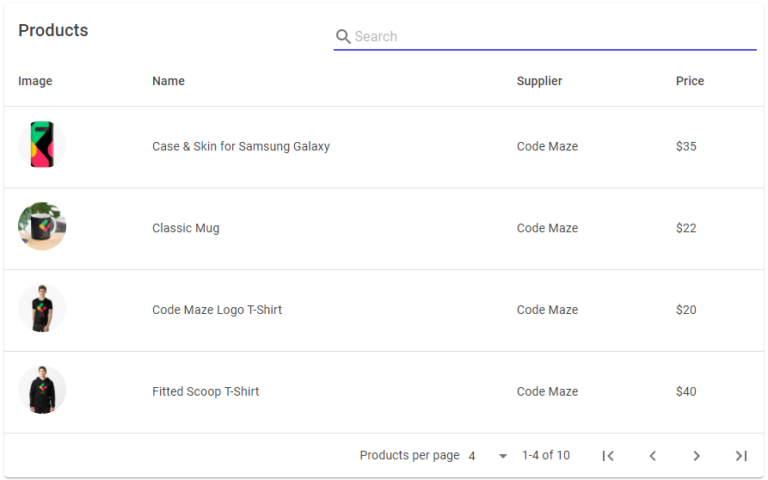Open the Samsung Galaxy case thumbnail
The width and height of the screenshot is (768, 480).
(42, 146)
